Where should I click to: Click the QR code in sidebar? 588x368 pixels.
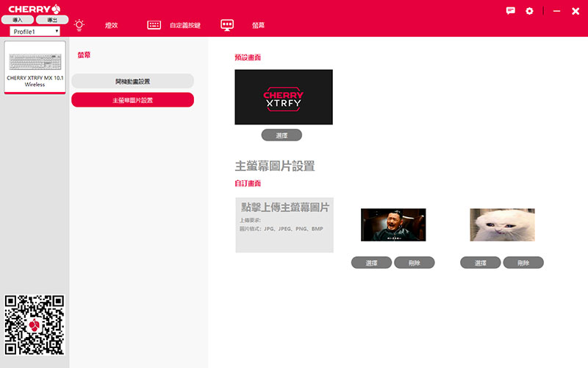[x=35, y=325]
